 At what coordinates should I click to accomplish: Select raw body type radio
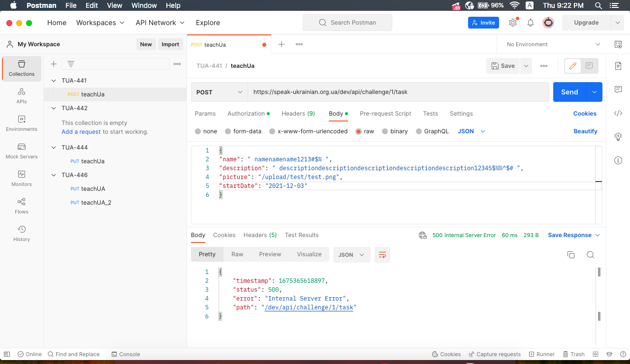[x=358, y=131]
